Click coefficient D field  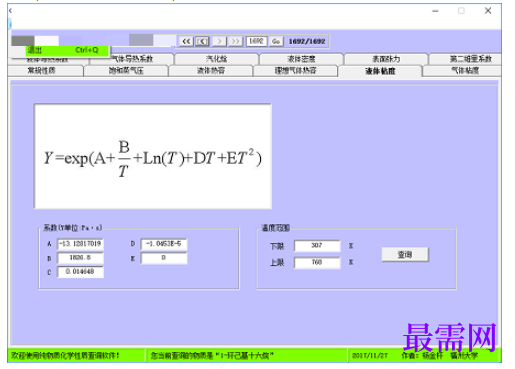point(164,244)
